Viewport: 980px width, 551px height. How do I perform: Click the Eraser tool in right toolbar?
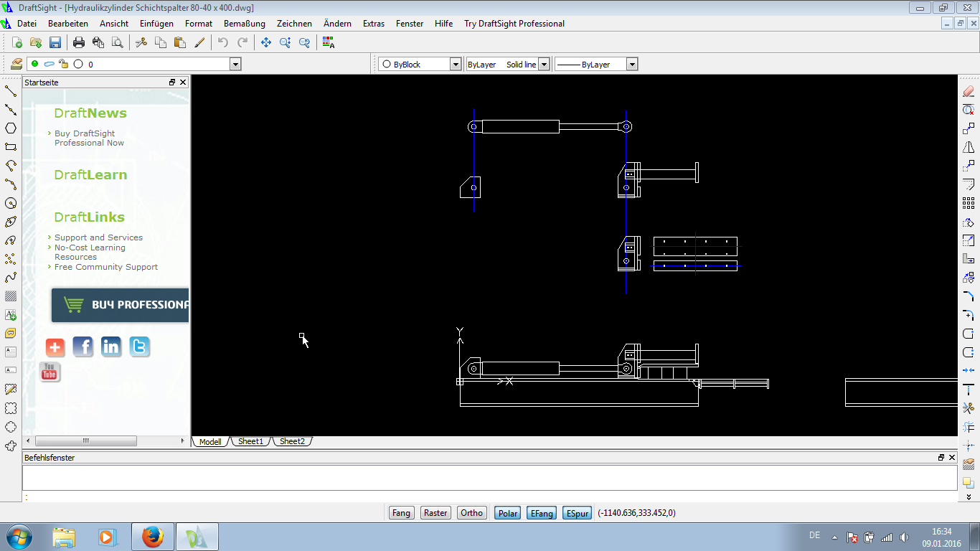tap(968, 91)
